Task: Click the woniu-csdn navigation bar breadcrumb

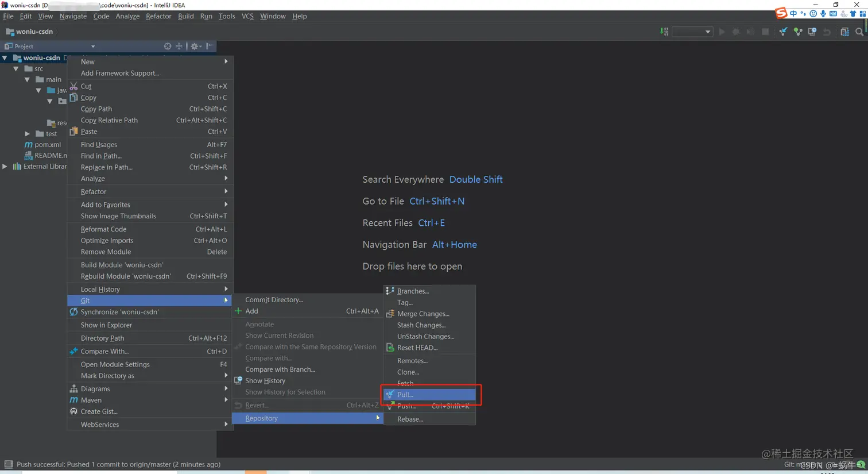Action: (29, 32)
